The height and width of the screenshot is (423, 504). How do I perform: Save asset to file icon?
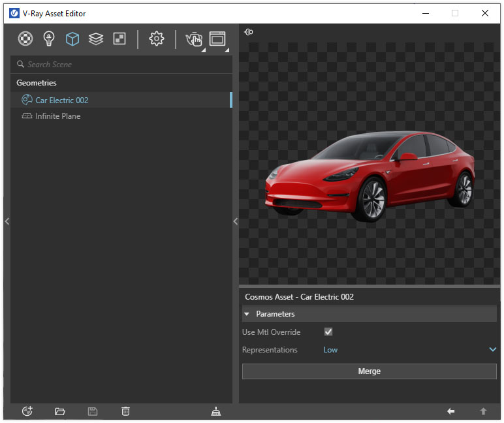[x=93, y=411]
